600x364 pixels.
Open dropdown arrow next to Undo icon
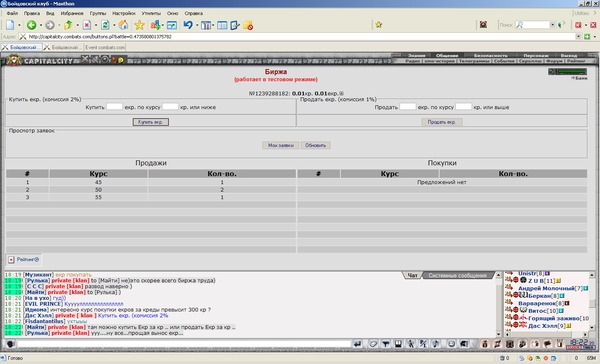tap(197, 25)
